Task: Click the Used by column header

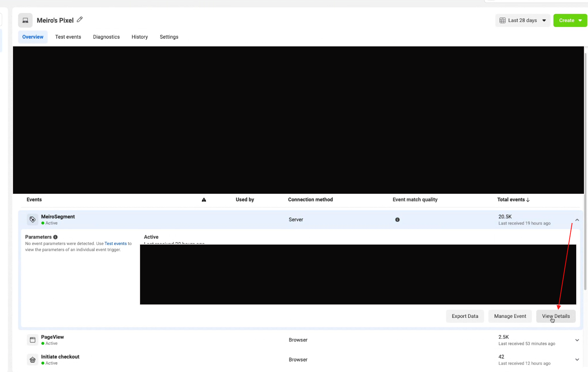Action: click(x=245, y=200)
